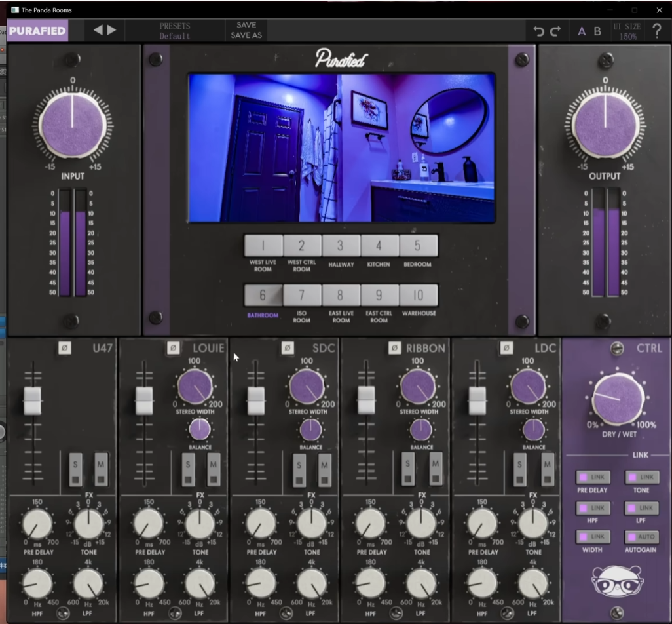
Task: Redo the last undone change
Action: coord(555,31)
